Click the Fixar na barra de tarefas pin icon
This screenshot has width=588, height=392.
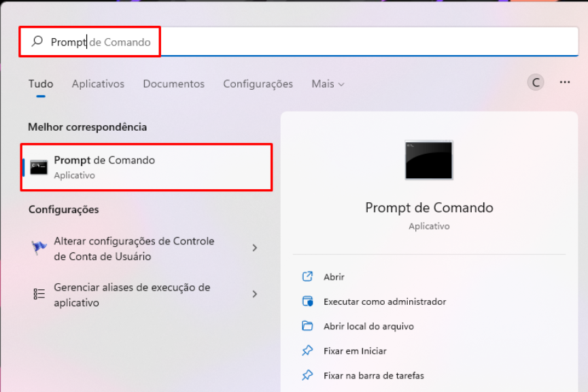point(307,376)
